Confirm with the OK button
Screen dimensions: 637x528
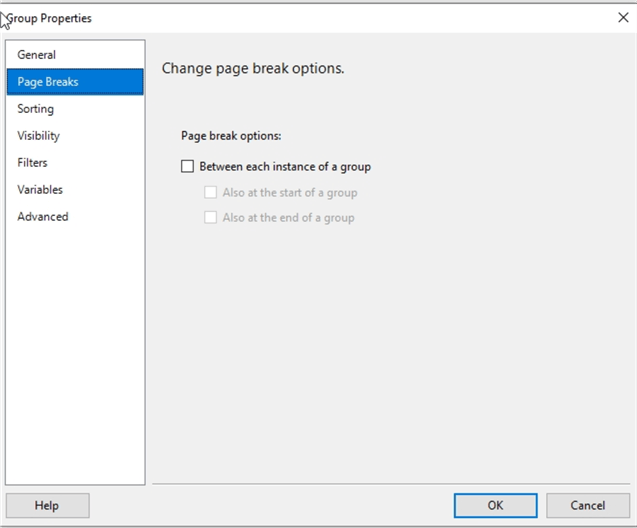496,505
